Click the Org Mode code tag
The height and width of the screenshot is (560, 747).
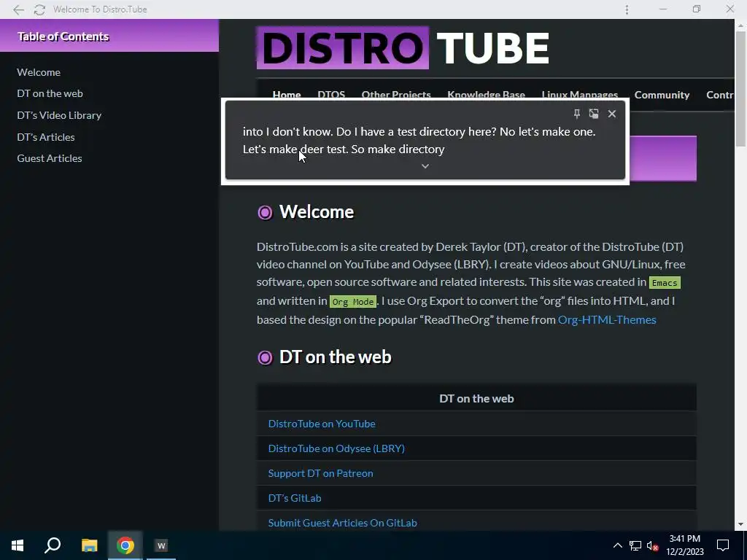[352, 302]
